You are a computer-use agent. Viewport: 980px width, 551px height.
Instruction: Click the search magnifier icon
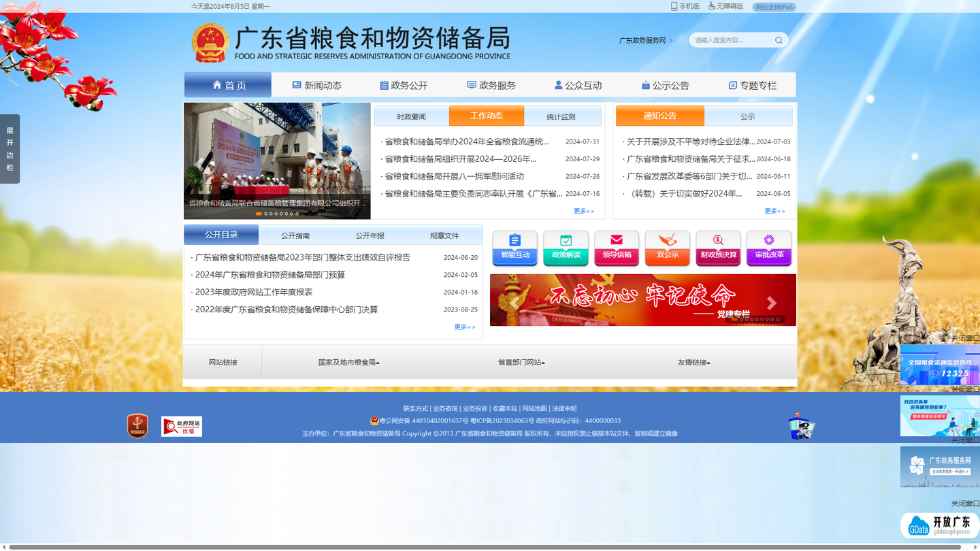tap(779, 40)
